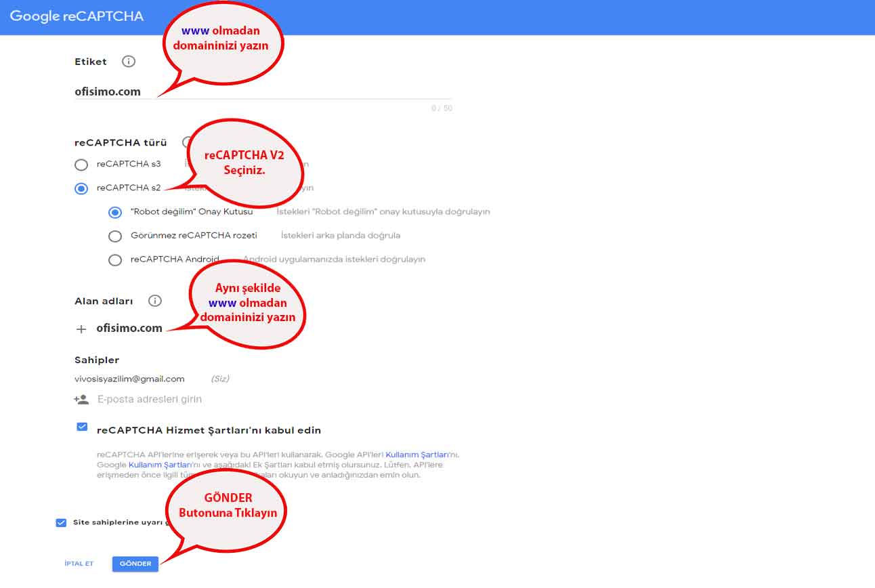Choose Görünmez reCAPTCHA rozeti option
The image size is (875, 588).
point(115,236)
